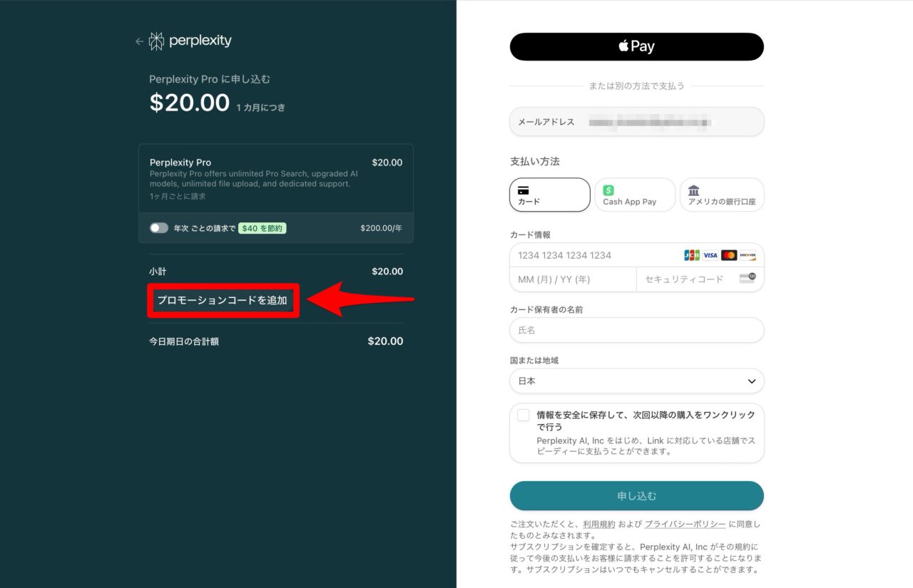This screenshot has width=913, height=588.
Task: Click the Mastercard brand icon
Action: [x=730, y=254]
